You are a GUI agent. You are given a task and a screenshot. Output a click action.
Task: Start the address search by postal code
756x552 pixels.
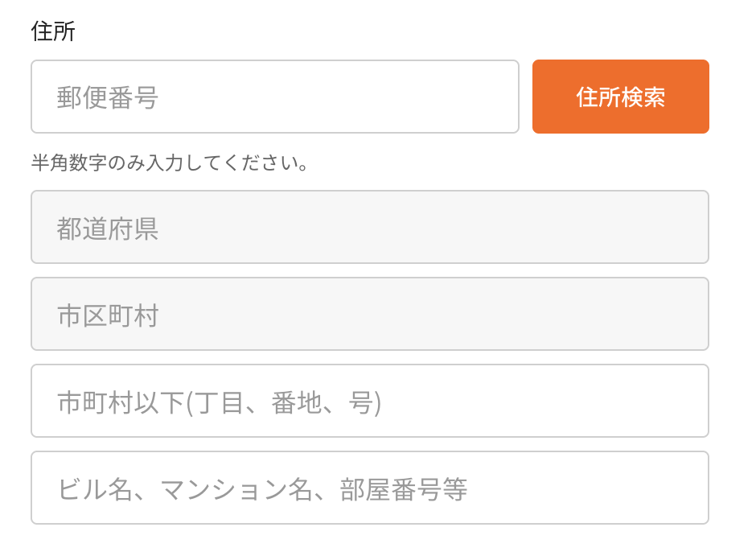click(620, 97)
